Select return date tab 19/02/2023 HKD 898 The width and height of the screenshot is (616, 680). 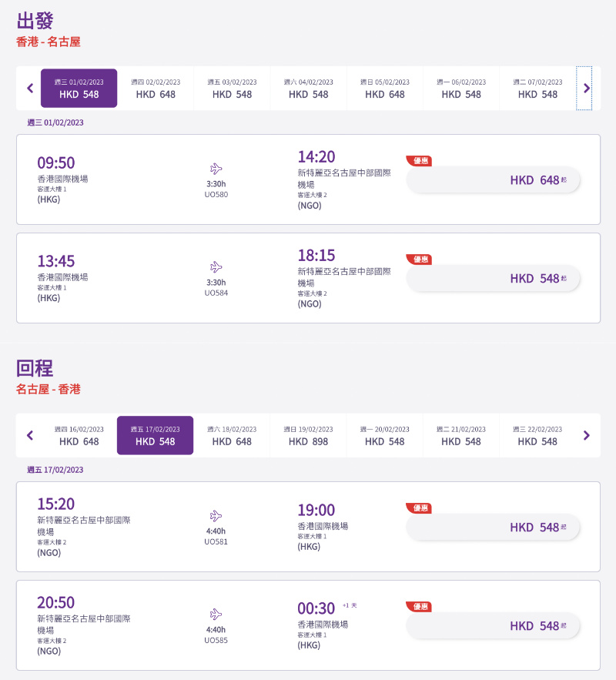(308, 435)
